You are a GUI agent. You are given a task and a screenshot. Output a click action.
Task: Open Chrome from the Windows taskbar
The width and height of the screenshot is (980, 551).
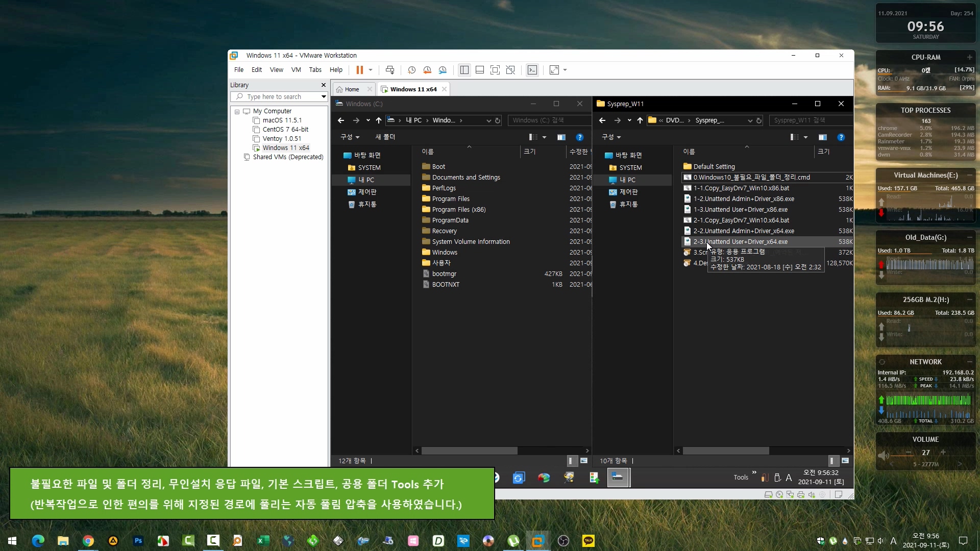[x=88, y=541]
